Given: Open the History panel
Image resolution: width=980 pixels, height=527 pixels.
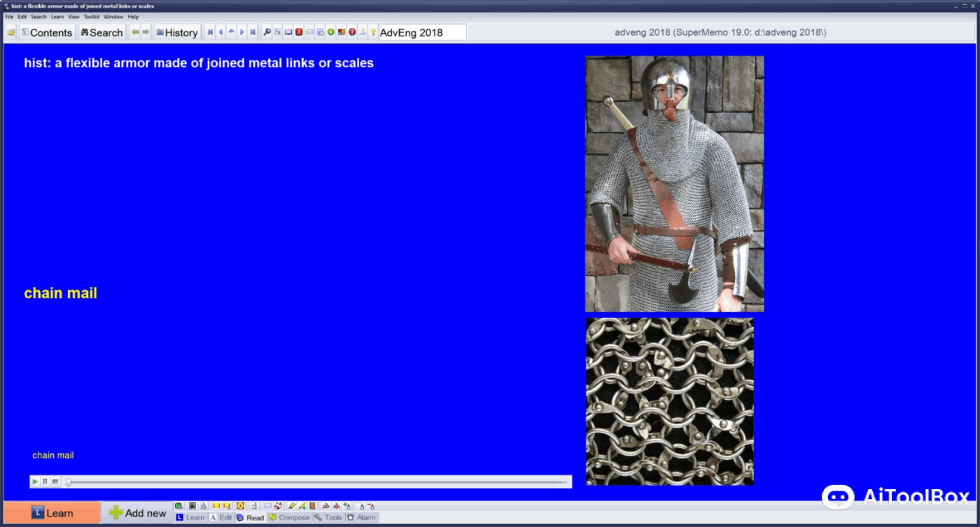Looking at the screenshot, I should tap(176, 32).
